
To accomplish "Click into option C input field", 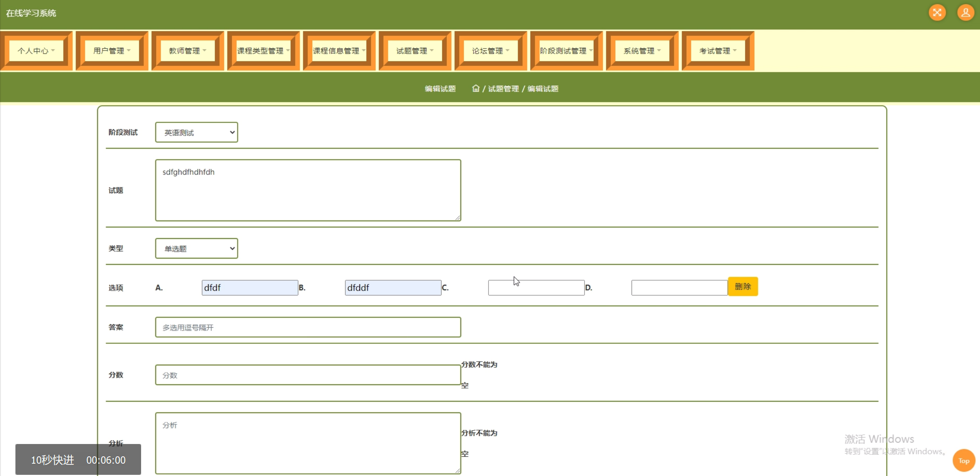I will (x=536, y=288).
